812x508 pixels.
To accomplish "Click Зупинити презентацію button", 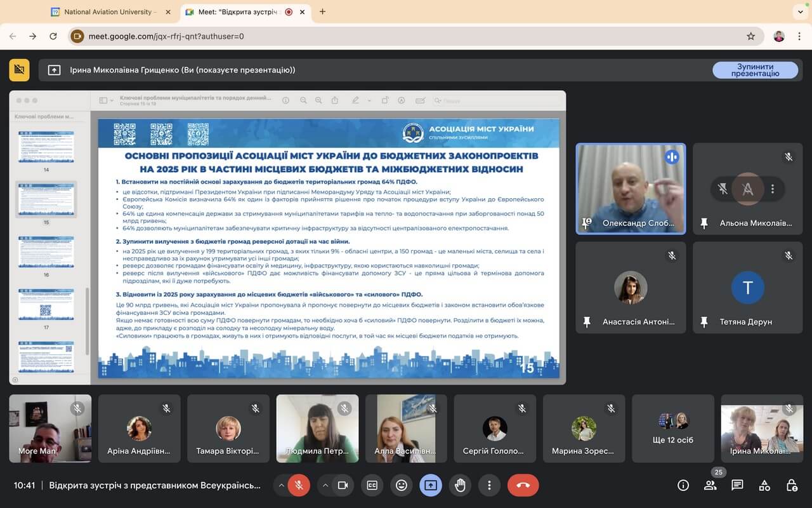I will click(x=755, y=70).
